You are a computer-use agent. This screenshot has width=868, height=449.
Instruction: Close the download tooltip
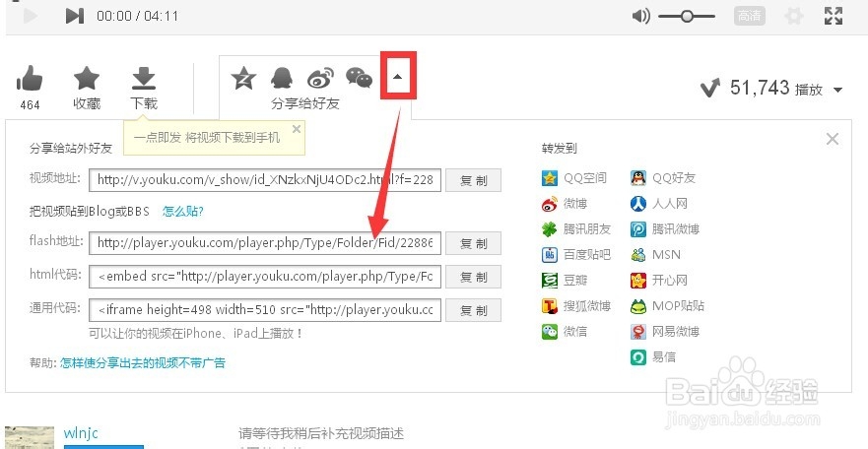coord(297,129)
